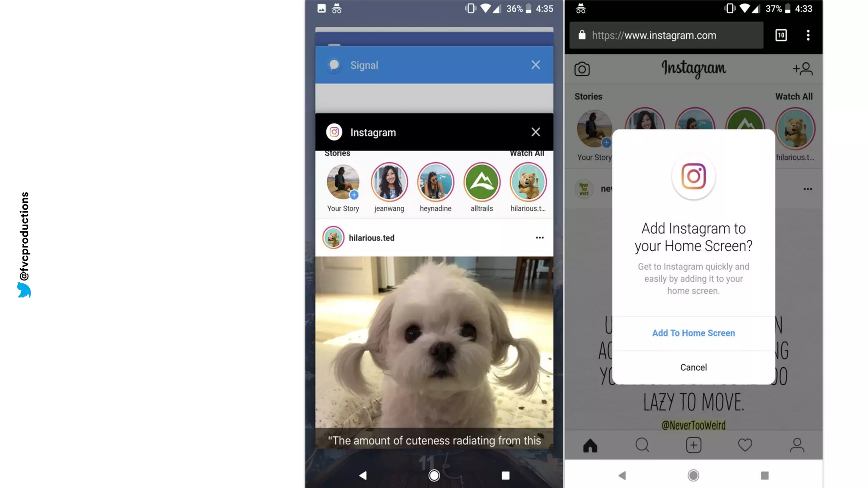This screenshot has width=868, height=488.
Task: Open the alltrails story circle
Action: (482, 182)
